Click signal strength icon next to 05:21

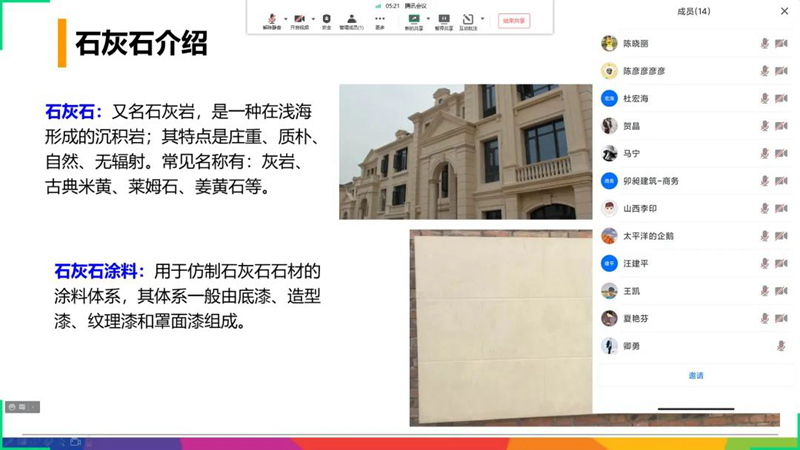pyautogui.click(x=378, y=6)
